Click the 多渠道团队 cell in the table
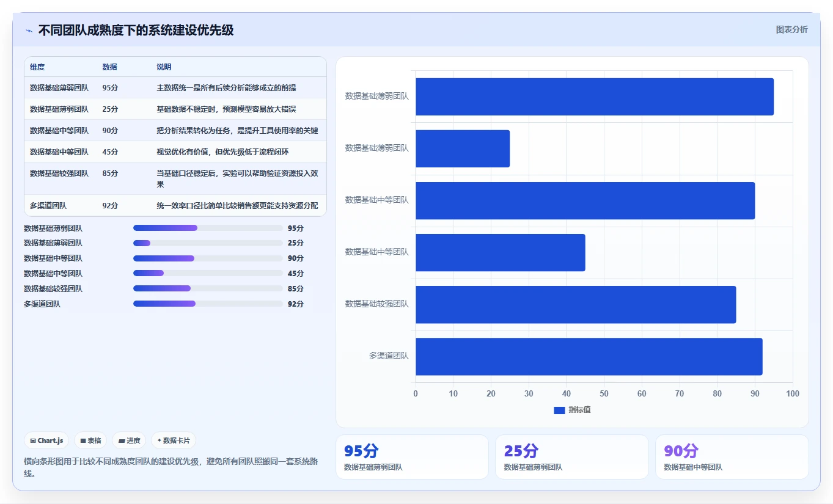 click(48, 206)
